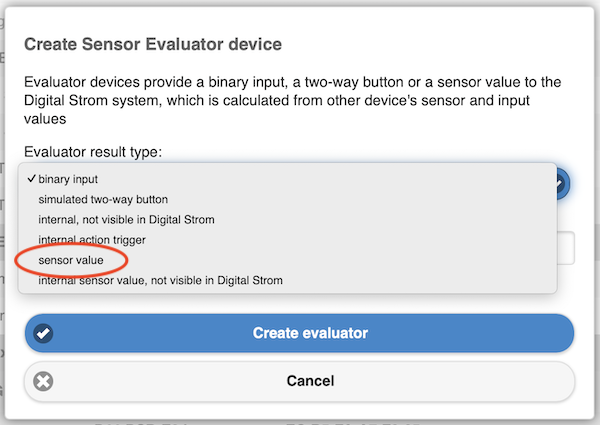Click the X icon on Cancel button
The image size is (600, 425).
pos(43,381)
